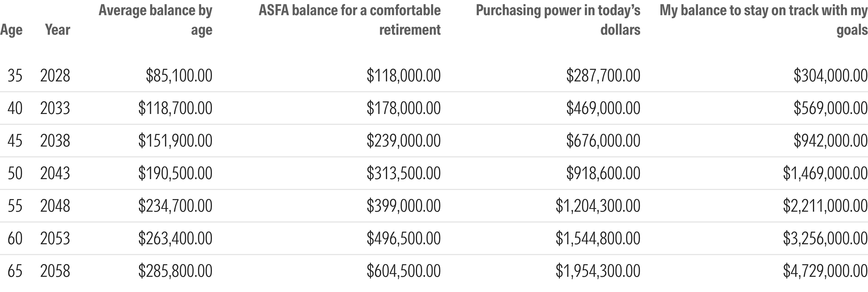868x292 pixels.
Task: Click Purchasing power in today's dollars header
Action: (558, 20)
